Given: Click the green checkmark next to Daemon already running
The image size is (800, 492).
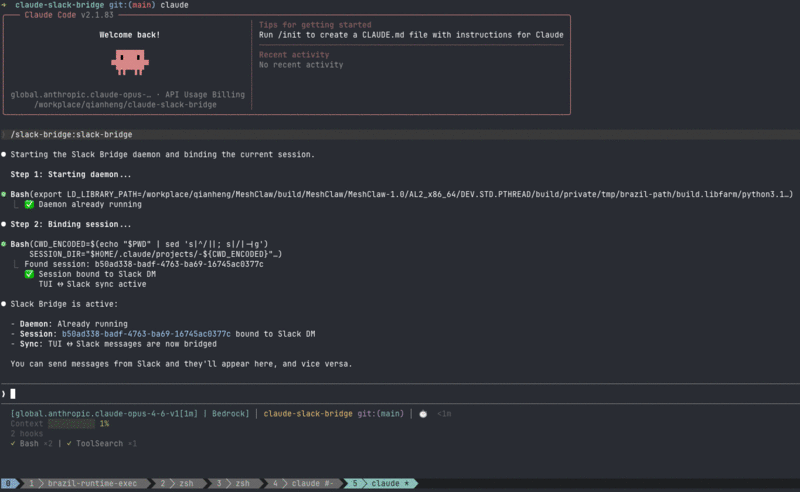Looking at the screenshot, I should click(x=29, y=204).
